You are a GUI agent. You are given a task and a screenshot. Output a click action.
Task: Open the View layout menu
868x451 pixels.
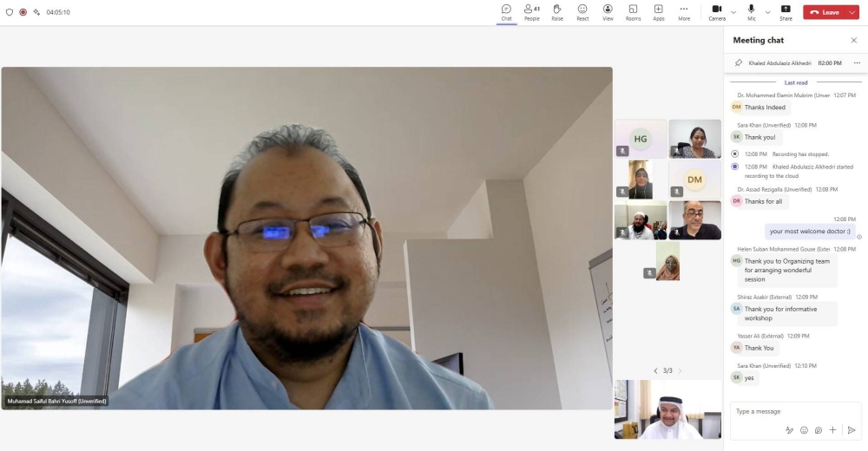608,12
